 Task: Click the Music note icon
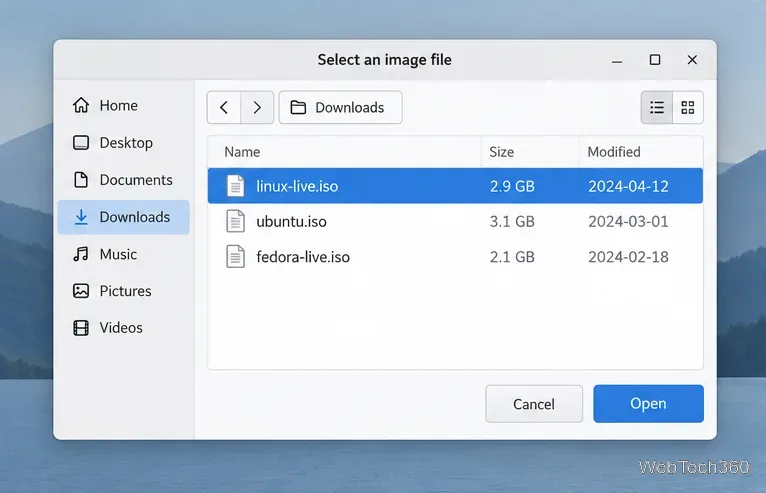click(81, 254)
